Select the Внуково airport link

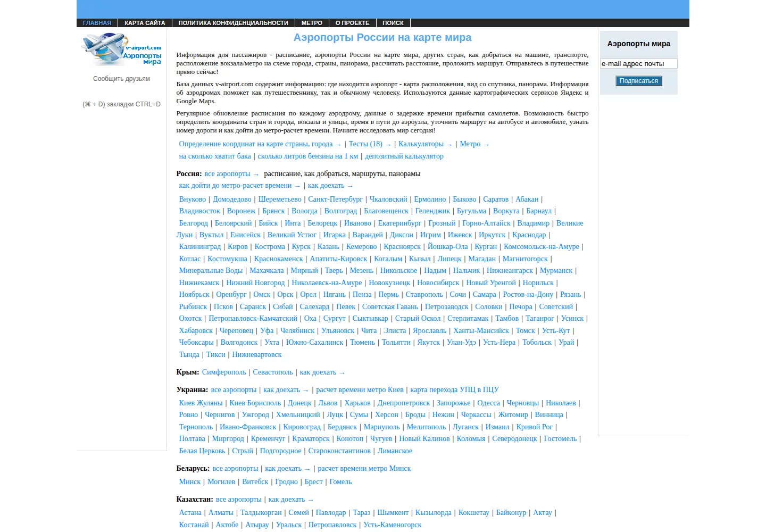193,199
